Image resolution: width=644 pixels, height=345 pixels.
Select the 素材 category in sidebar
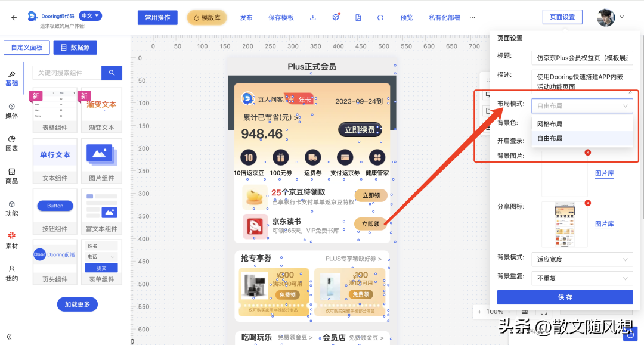point(11,241)
